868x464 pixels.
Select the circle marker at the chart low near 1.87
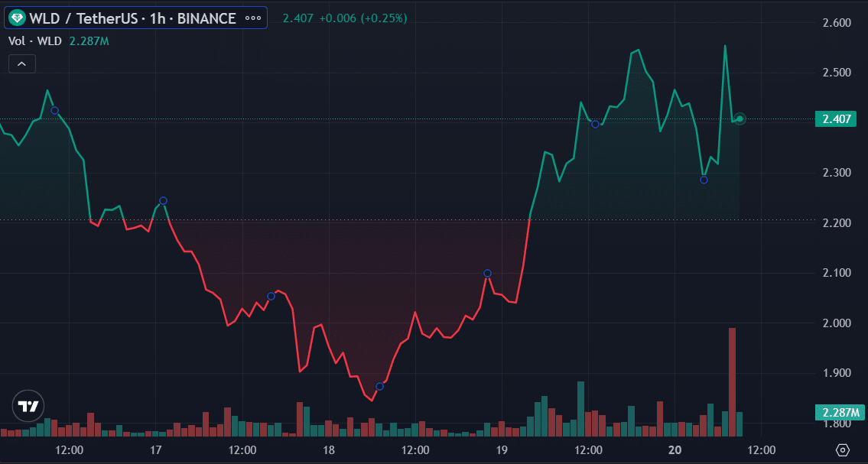click(380, 386)
